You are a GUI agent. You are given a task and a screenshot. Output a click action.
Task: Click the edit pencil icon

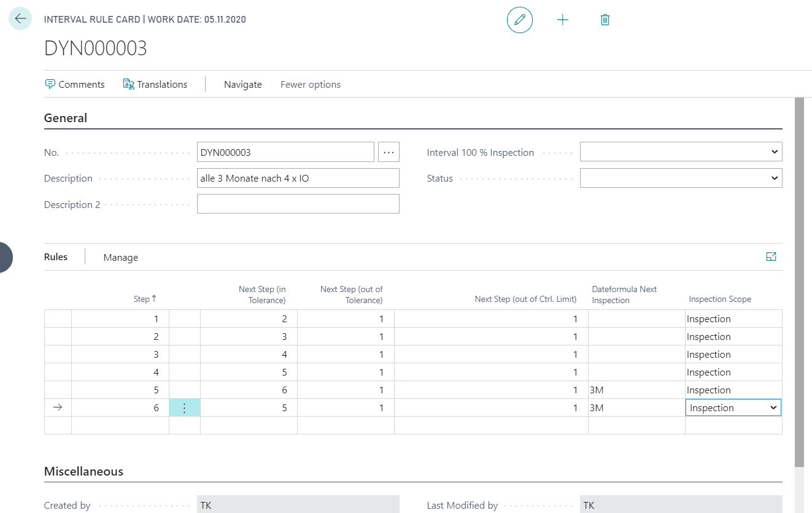pos(520,20)
